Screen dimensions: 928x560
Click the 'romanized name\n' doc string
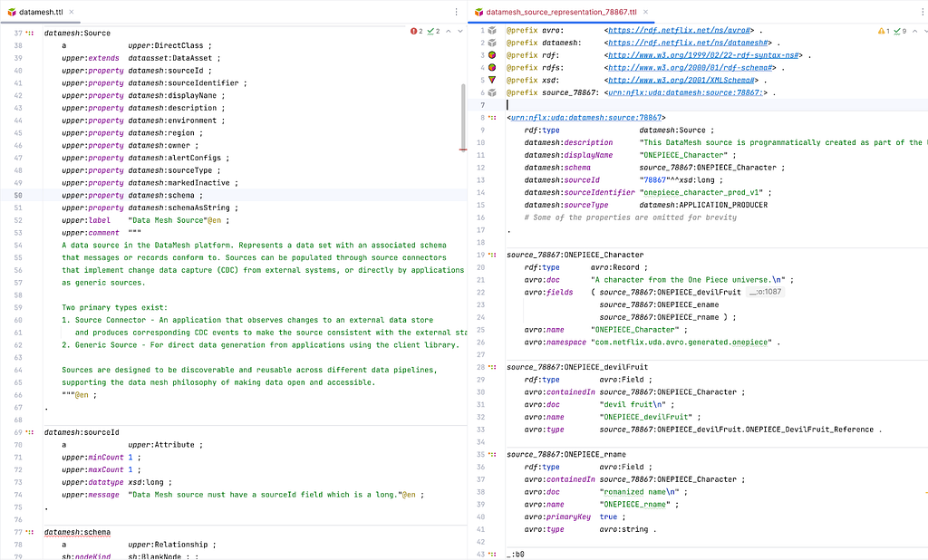tap(639, 492)
